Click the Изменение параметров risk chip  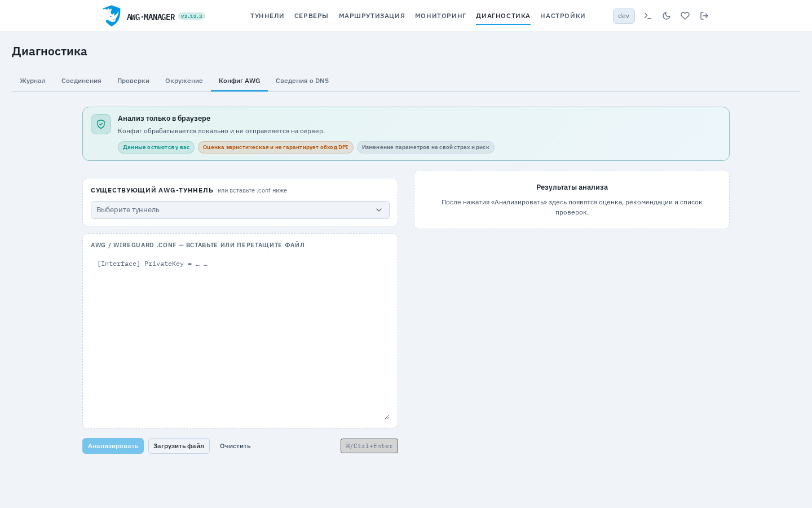[x=426, y=147]
